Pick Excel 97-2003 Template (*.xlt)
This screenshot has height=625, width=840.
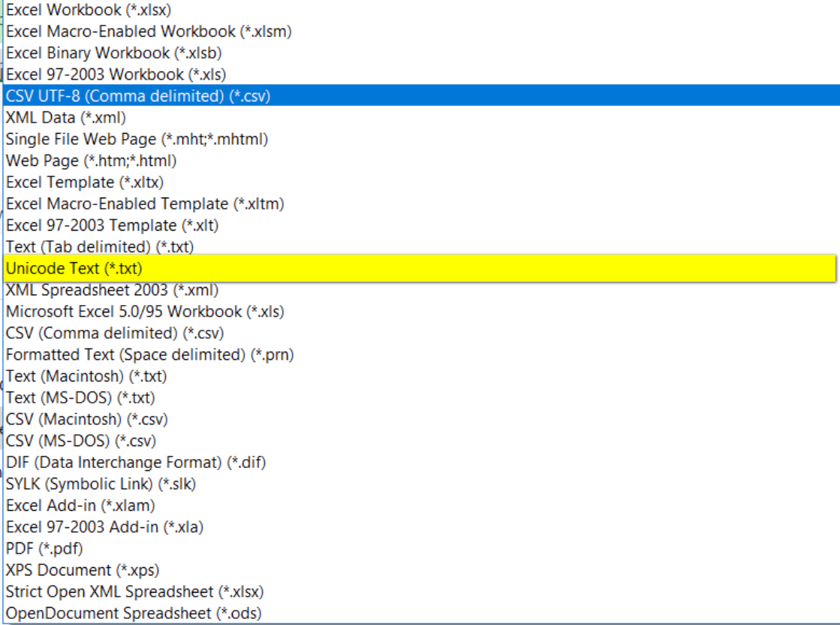pos(421,225)
